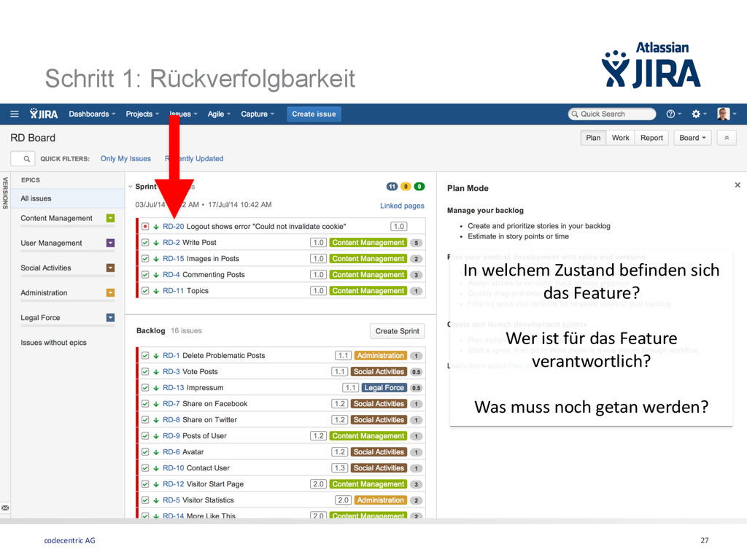Click the story icon of RD-15 Images in Posts
The image size is (747, 560).
pyautogui.click(x=145, y=259)
